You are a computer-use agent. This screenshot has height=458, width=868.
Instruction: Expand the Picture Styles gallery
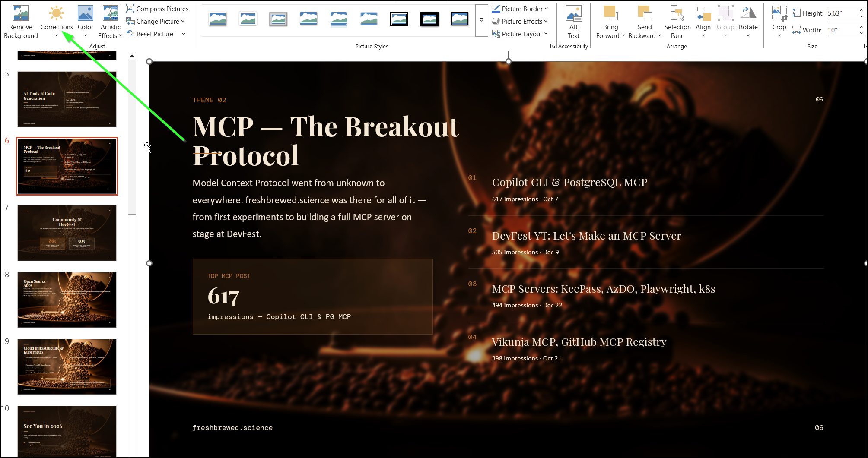(x=481, y=20)
